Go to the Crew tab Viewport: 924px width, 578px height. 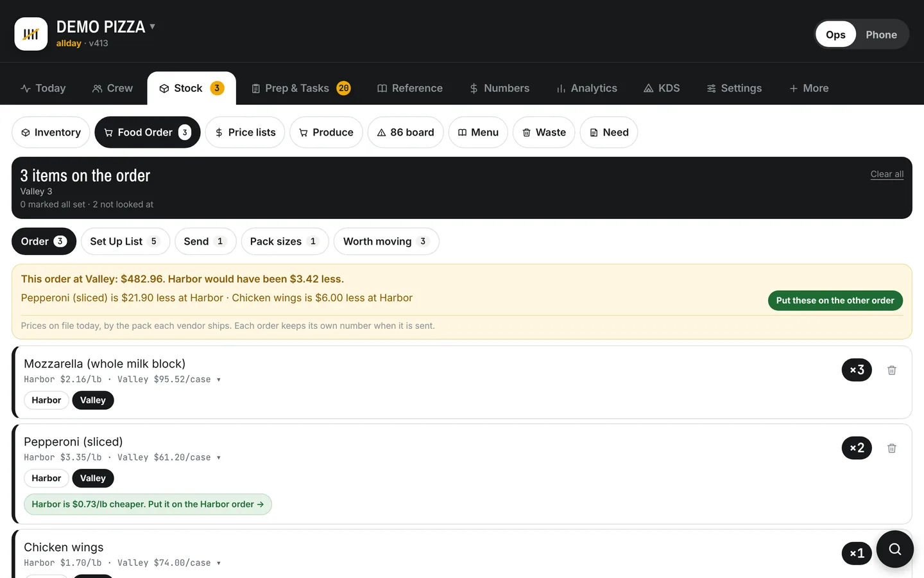tap(112, 88)
